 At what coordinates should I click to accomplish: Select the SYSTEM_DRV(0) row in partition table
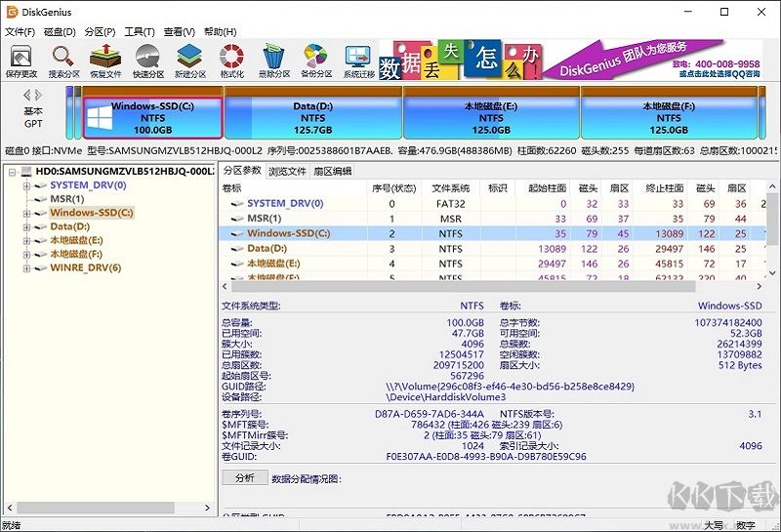[492, 203]
